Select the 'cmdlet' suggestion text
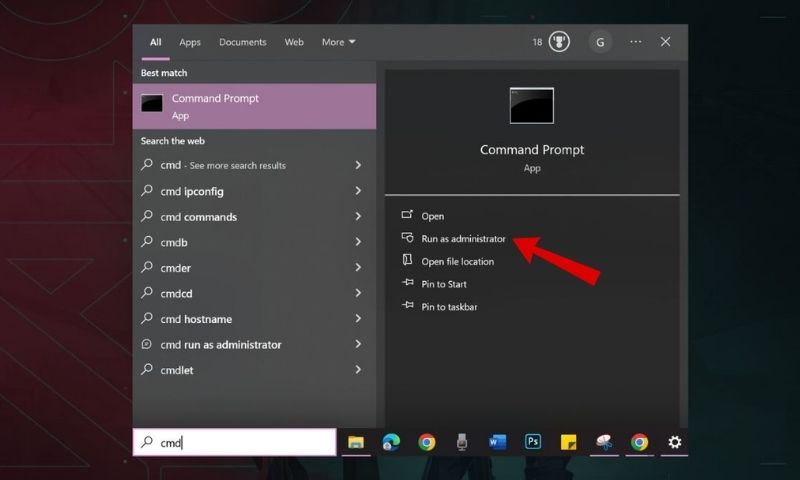This screenshot has width=800, height=480. click(177, 370)
